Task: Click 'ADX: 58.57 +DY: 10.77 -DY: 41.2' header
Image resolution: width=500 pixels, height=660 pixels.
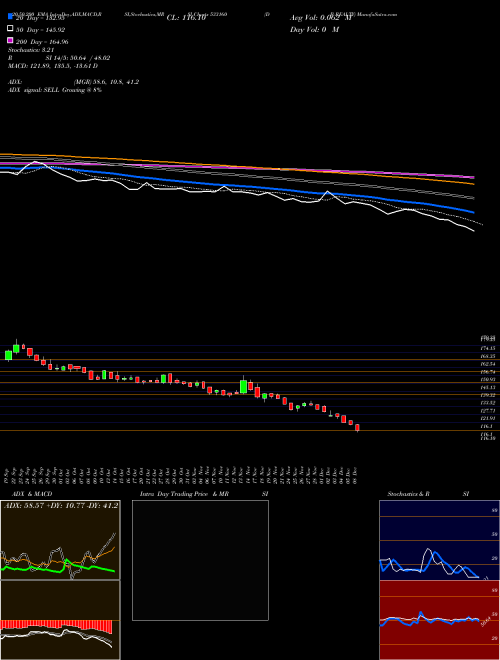Action: (x=61, y=505)
